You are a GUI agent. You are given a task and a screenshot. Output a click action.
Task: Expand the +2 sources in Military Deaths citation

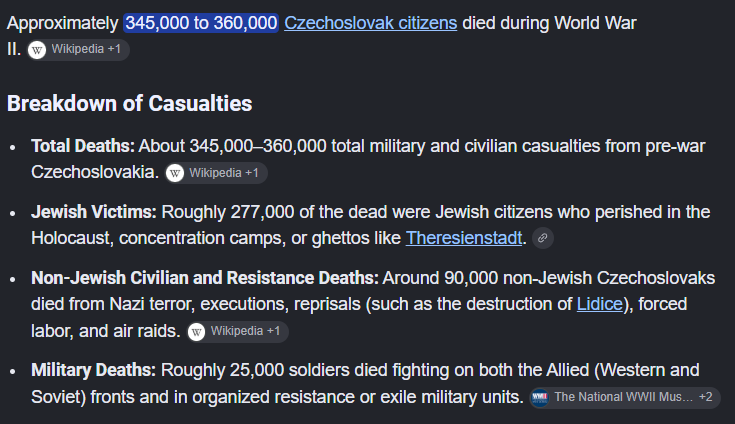tap(705, 397)
